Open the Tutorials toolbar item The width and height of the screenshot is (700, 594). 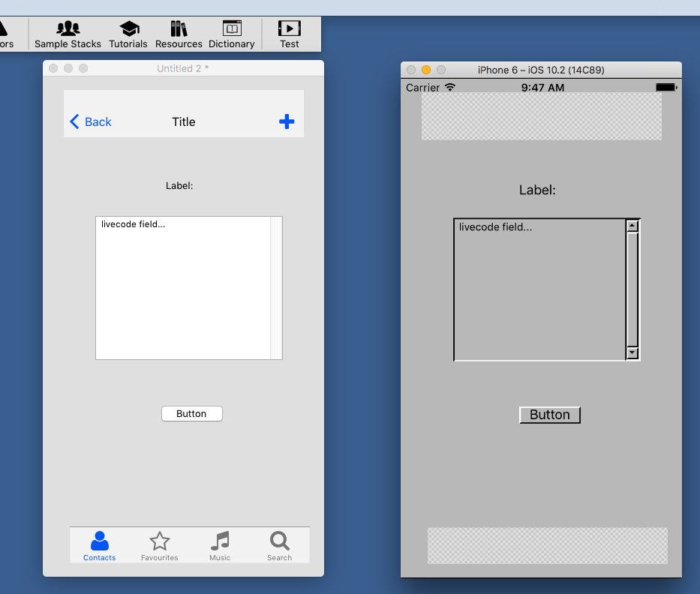[128, 34]
